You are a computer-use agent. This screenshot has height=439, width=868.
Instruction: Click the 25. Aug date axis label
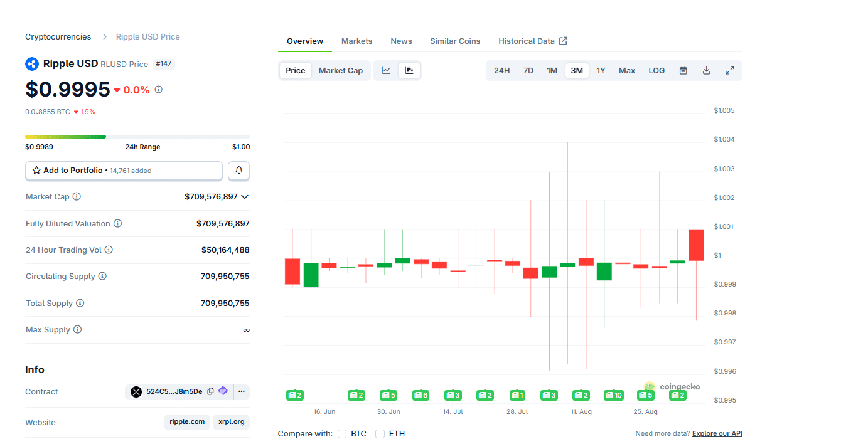646,412
